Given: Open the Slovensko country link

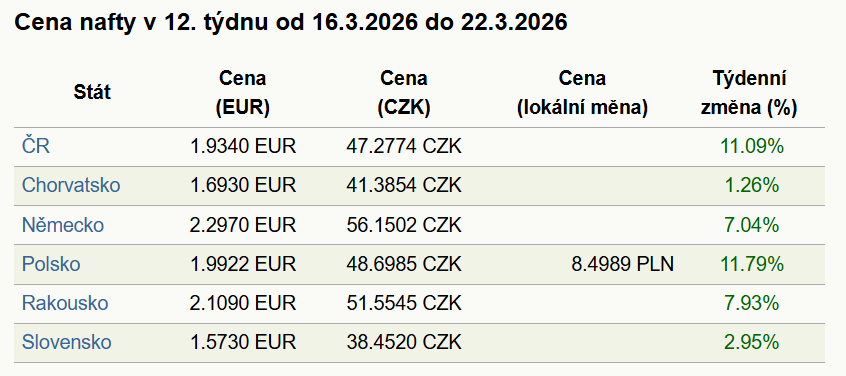Looking at the screenshot, I should [66, 343].
